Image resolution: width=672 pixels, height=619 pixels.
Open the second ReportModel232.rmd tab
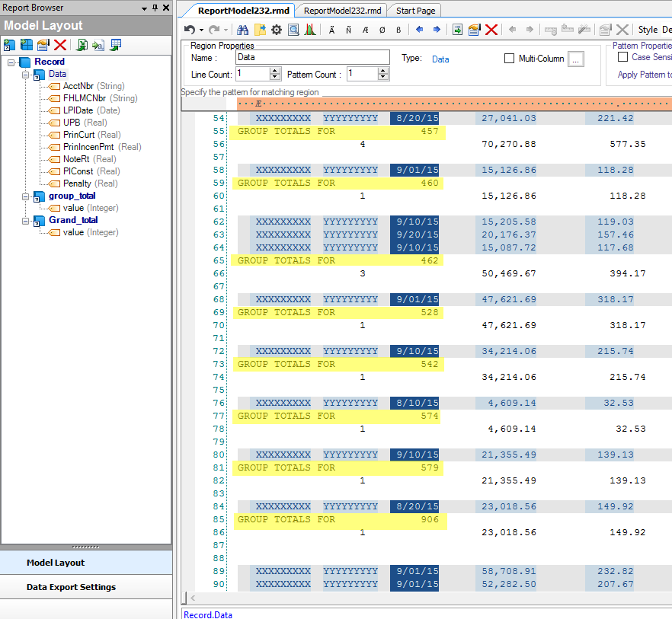tap(342, 11)
